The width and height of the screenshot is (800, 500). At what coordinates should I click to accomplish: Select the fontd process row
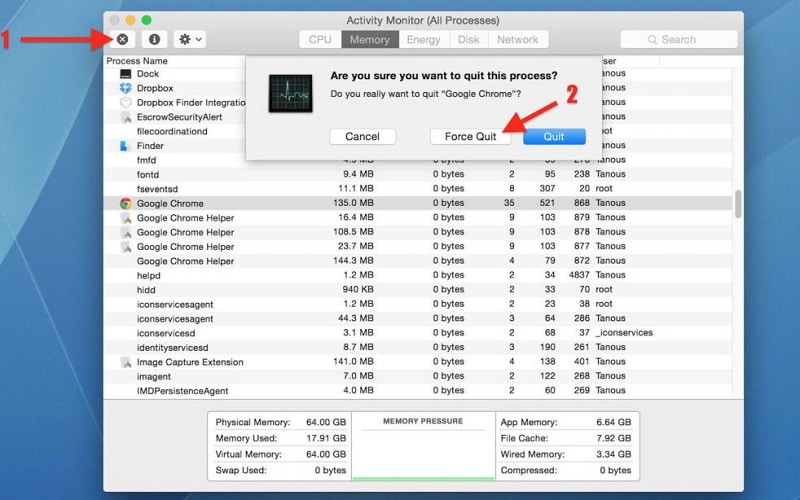click(418, 174)
